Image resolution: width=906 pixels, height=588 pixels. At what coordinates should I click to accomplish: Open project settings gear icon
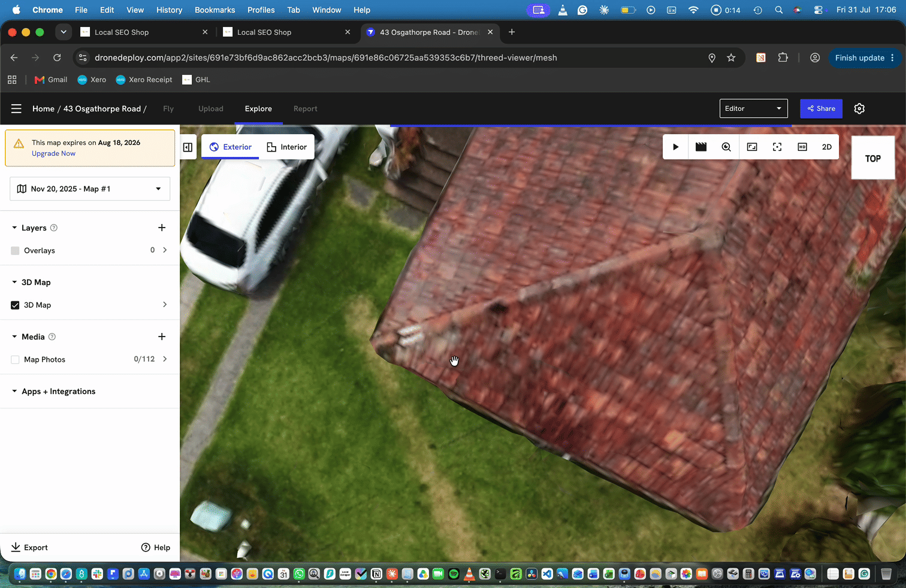pos(859,108)
